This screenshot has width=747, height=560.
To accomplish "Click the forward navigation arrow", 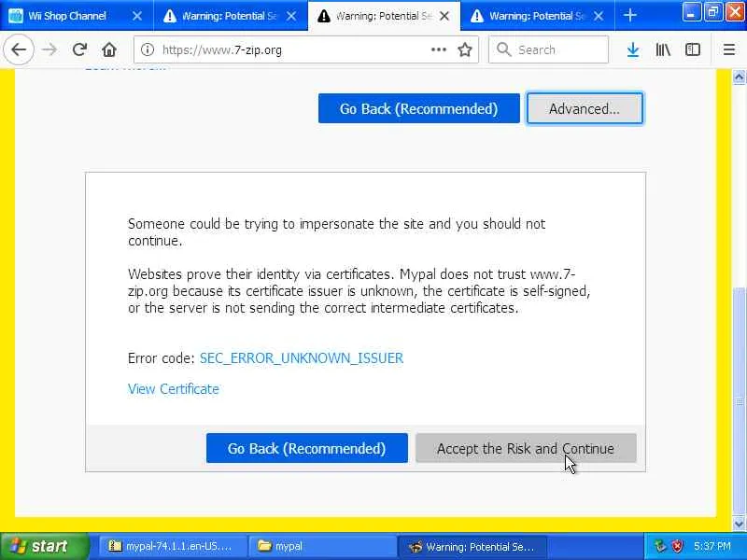I will (49, 49).
